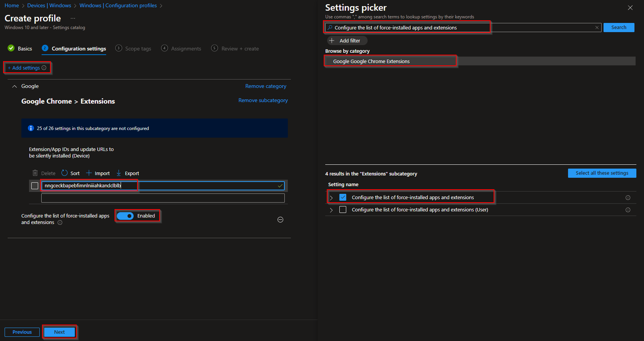Viewport: 644px width, 341px height.
Task: Click the blue info icon in settings banner
Action: click(31, 128)
